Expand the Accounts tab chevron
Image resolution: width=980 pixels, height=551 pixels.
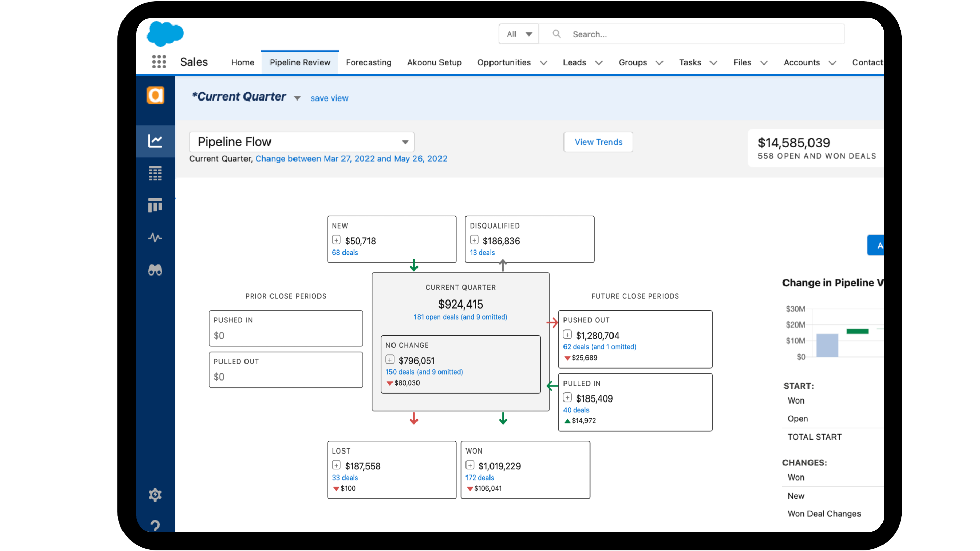[832, 63]
